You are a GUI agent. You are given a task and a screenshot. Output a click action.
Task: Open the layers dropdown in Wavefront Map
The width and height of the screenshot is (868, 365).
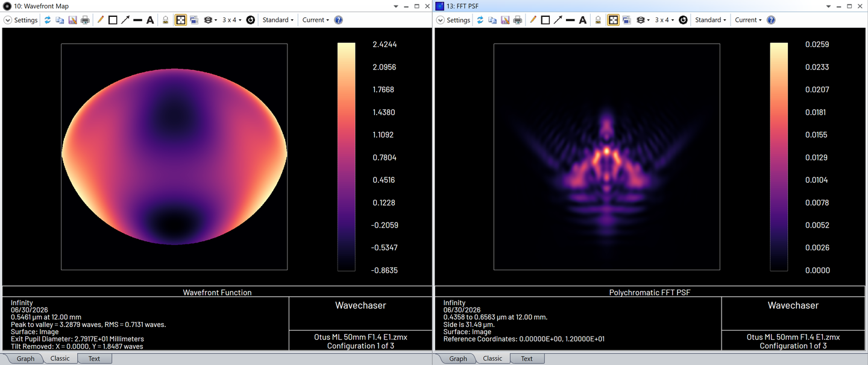tap(210, 20)
